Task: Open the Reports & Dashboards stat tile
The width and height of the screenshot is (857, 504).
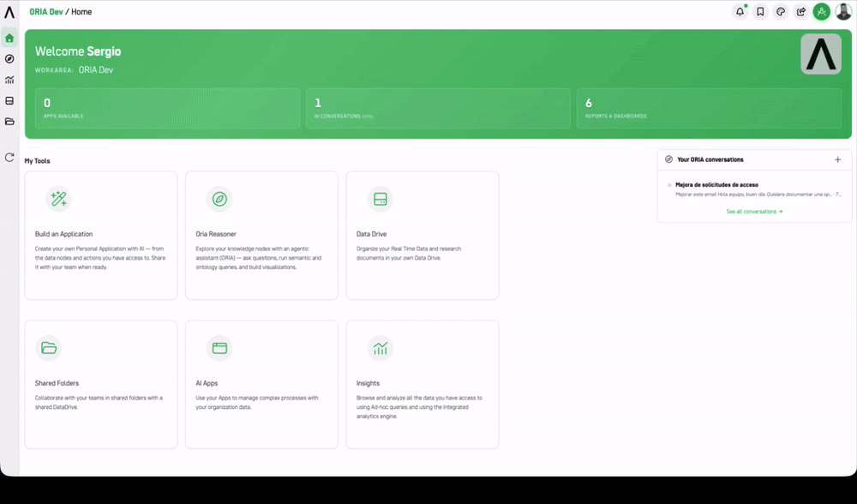Action: 709,108
